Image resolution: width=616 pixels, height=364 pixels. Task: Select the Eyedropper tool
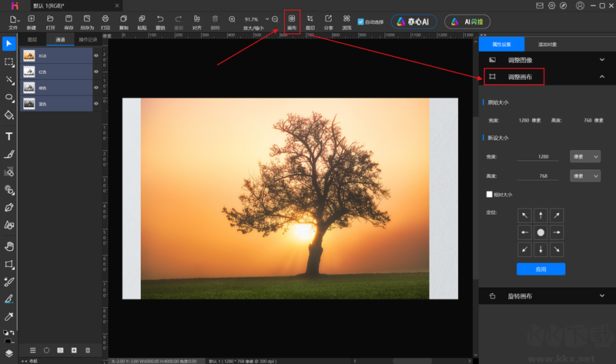(9, 316)
